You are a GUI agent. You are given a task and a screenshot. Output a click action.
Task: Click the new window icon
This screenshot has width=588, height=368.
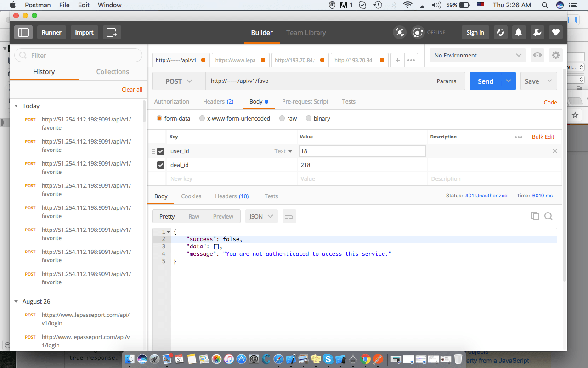112,32
